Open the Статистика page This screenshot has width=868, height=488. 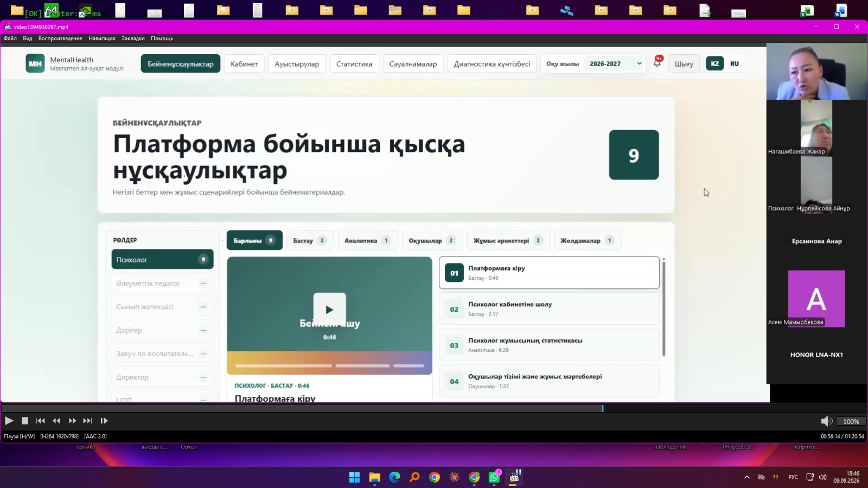click(354, 63)
